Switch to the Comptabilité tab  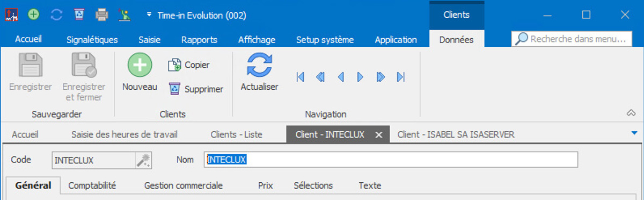pyautogui.click(x=92, y=185)
